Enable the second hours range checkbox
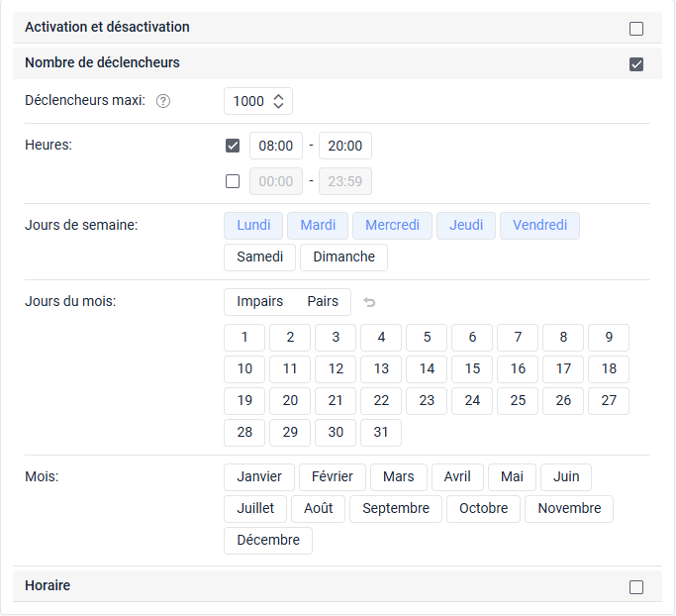This screenshot has height=616, width=676. coord(233,181)
